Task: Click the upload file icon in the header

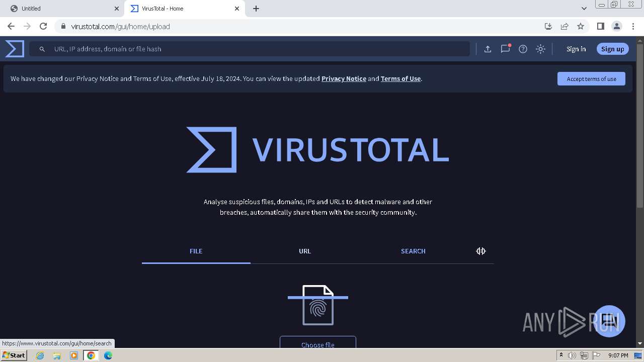Action: tap(488, 49)
